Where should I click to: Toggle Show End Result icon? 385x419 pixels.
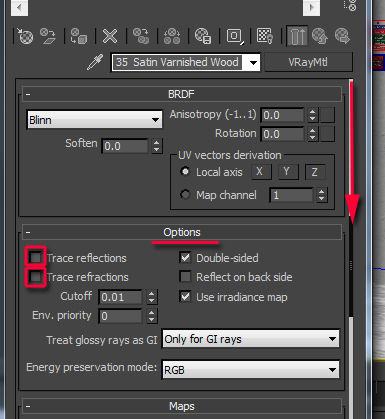coord(297,36)
